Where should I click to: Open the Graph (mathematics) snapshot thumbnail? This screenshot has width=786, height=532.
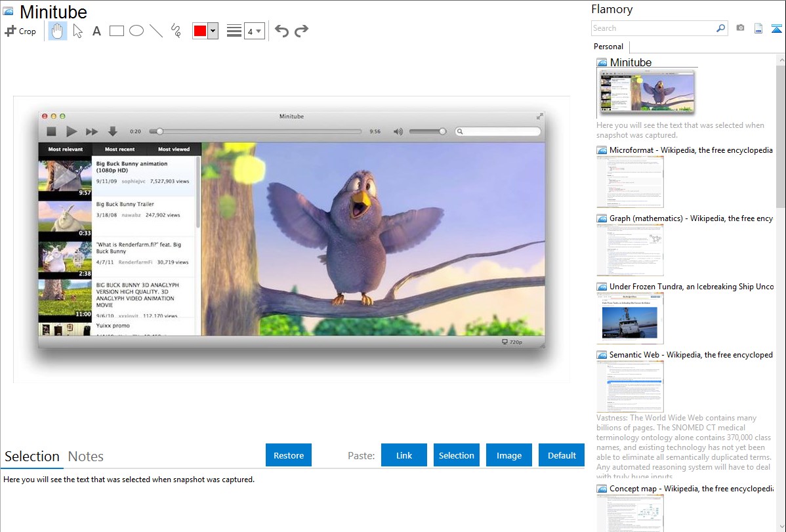tap(630, 250)
